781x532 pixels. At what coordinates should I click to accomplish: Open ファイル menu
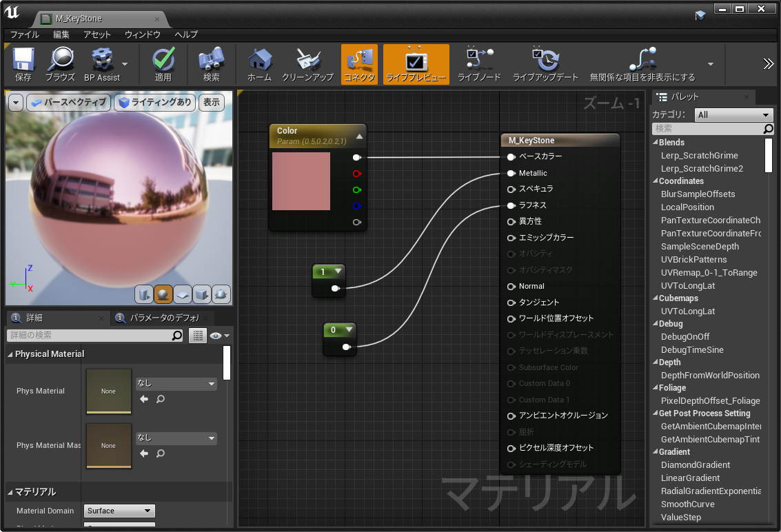pyautogui.click(x=24, y=34)
